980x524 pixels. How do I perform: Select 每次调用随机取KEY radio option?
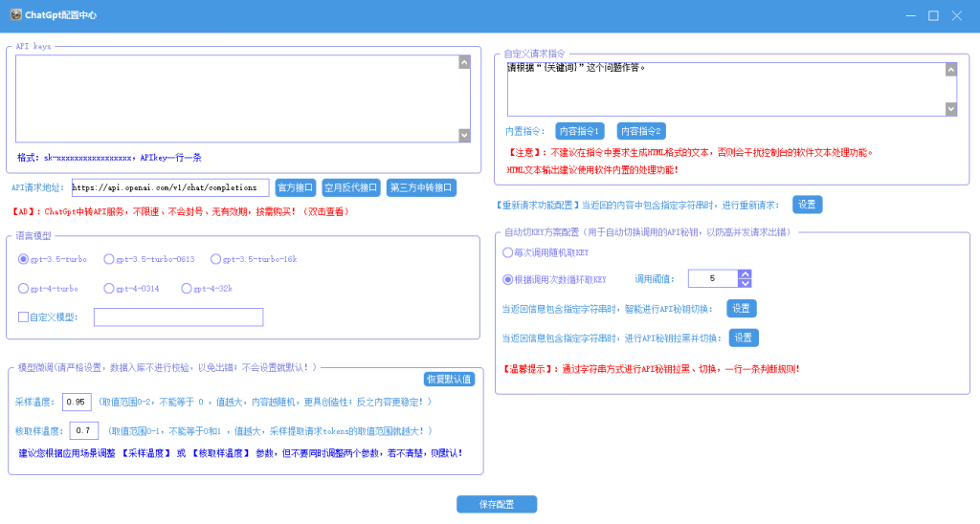(x=508, y=253)
